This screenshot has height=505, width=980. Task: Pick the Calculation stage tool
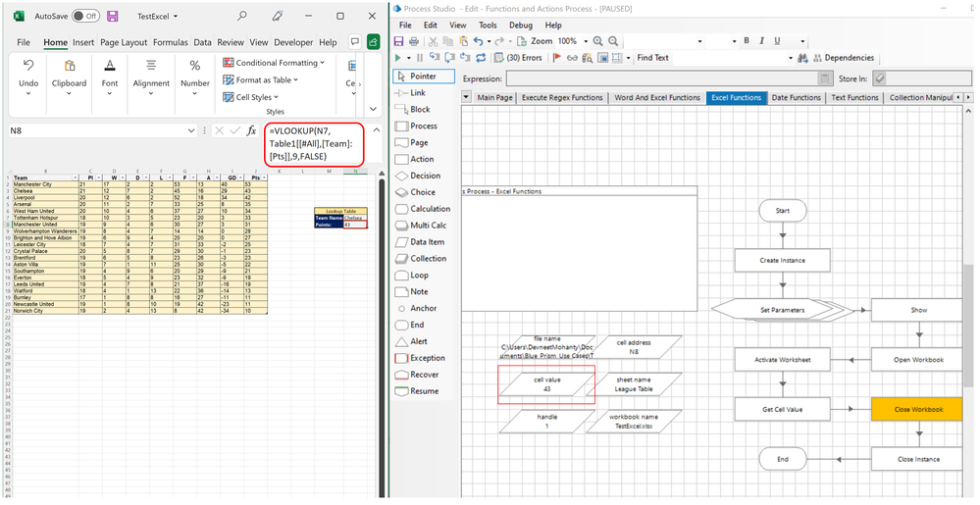[x=430, y=209]
